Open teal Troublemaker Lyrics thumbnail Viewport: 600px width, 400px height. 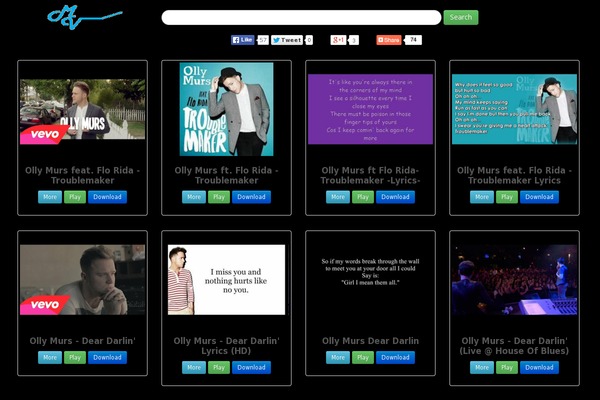tap(514, 109)
